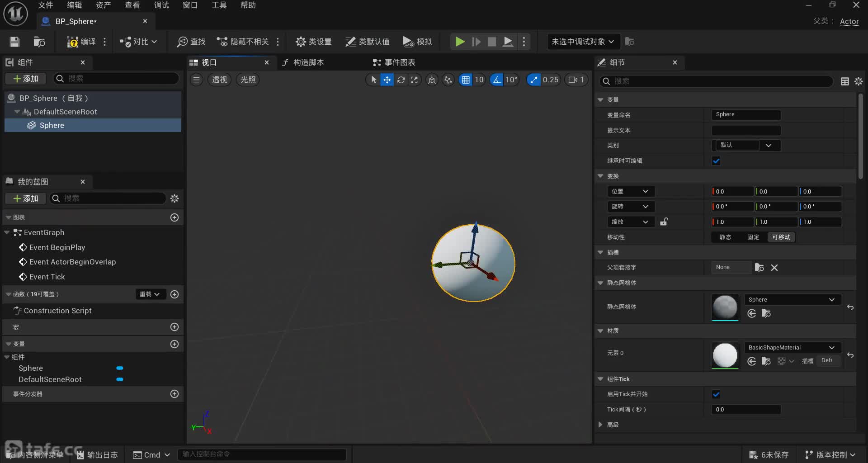The height and width of the screenshot is (463, 868).
Task: Switch to the Event Graph tab
Action: tap(394, 62)
